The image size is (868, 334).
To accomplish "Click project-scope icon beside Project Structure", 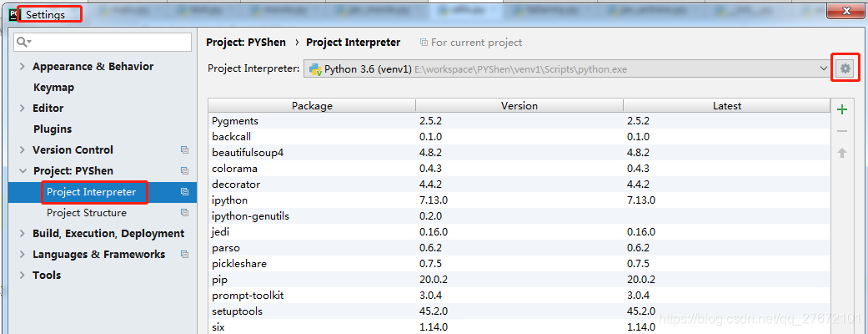I will click(x=184, y=213).
